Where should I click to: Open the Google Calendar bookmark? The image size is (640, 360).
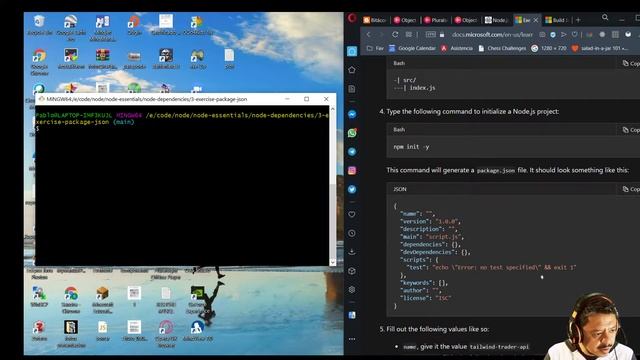tap(412, 48)
